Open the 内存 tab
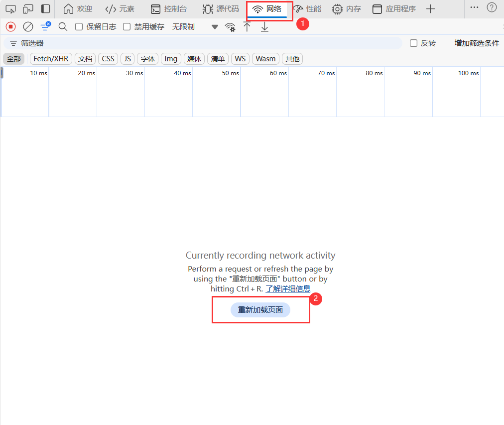The image size is (504, 425). coord(347,9)
